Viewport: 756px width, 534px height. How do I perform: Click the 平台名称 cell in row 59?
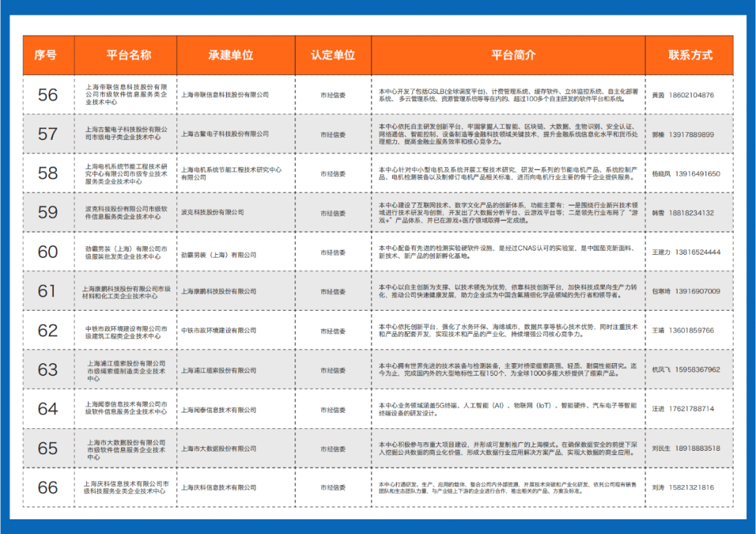click(126, 213)
